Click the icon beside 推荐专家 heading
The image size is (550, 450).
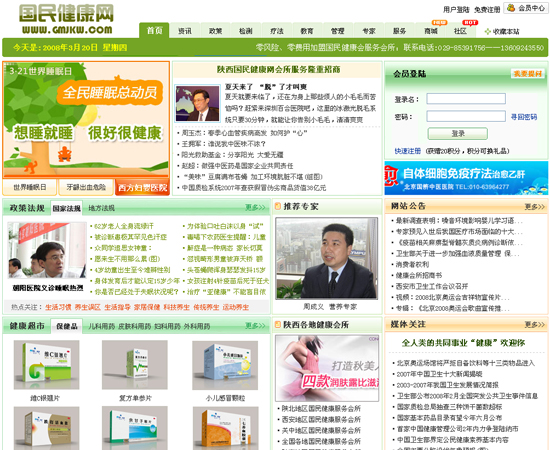point(278,206)
